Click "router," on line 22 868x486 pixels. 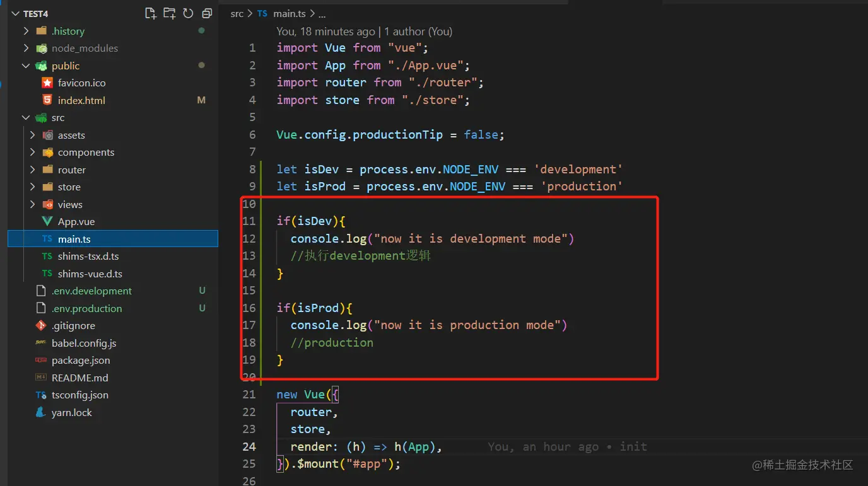pyautogui.click(x=314, y=412)
